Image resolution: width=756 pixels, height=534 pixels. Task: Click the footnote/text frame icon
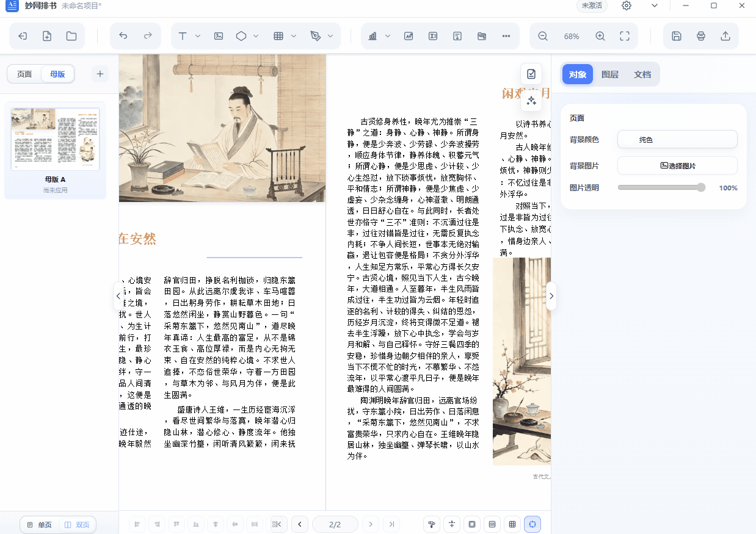tap(457, 36)
